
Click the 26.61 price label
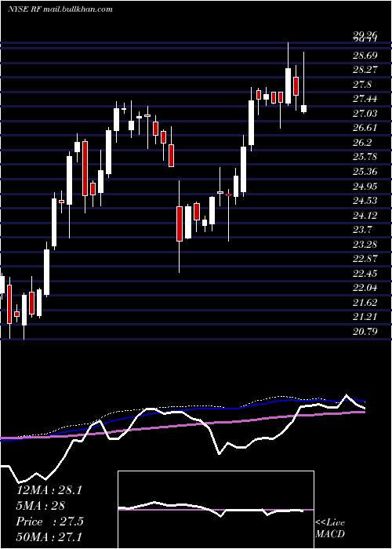coord(365,128)
